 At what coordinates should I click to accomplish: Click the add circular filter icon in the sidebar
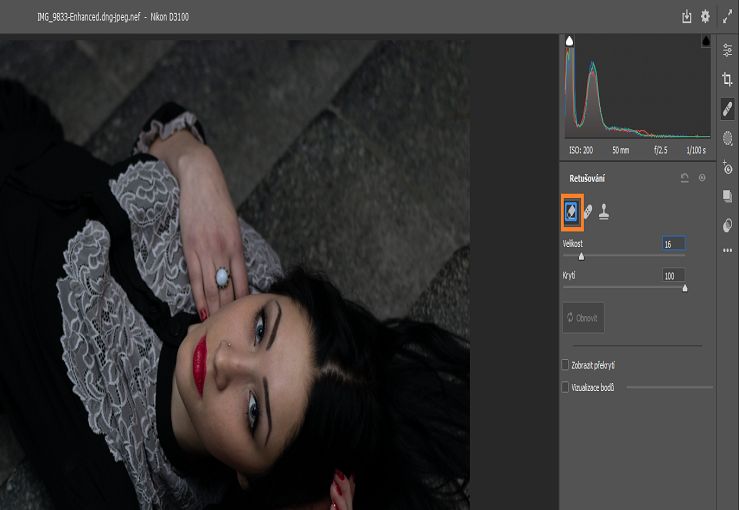[728, 167]
